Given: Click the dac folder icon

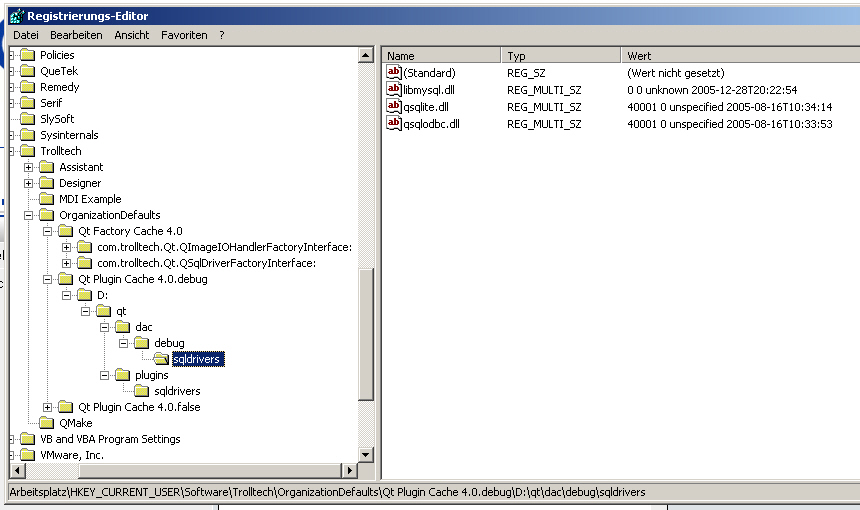Looking at the screenshot, I should pyautogui.click(x=123, y=327).
